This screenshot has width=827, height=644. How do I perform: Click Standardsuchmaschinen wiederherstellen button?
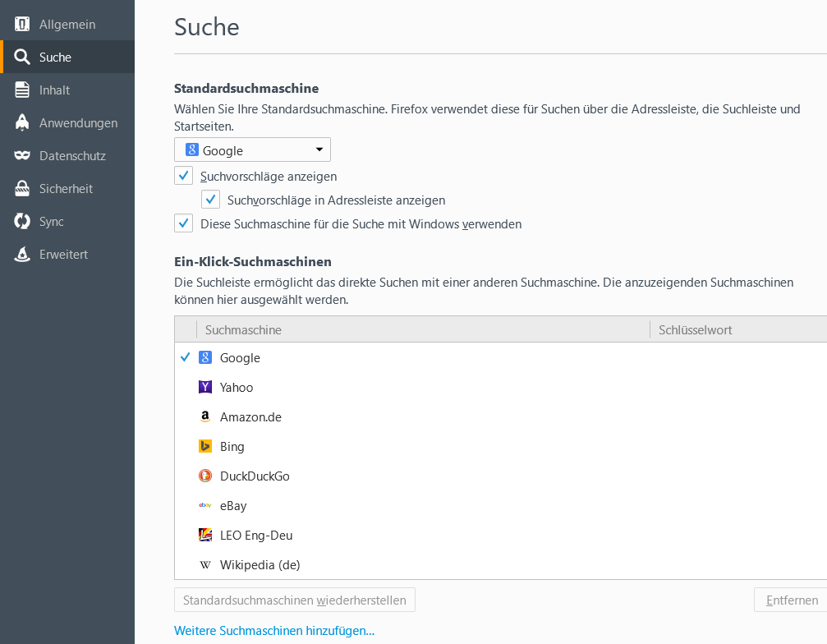coord(295,600)
